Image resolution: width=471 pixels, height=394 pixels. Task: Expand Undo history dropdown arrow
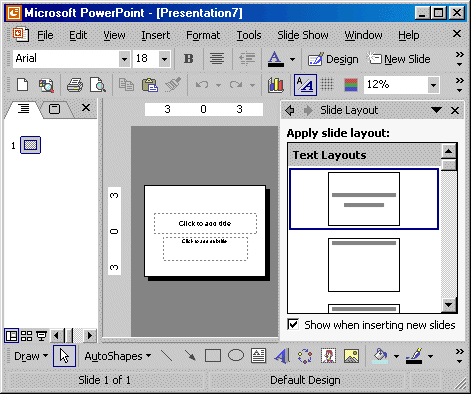click(218, 85)
